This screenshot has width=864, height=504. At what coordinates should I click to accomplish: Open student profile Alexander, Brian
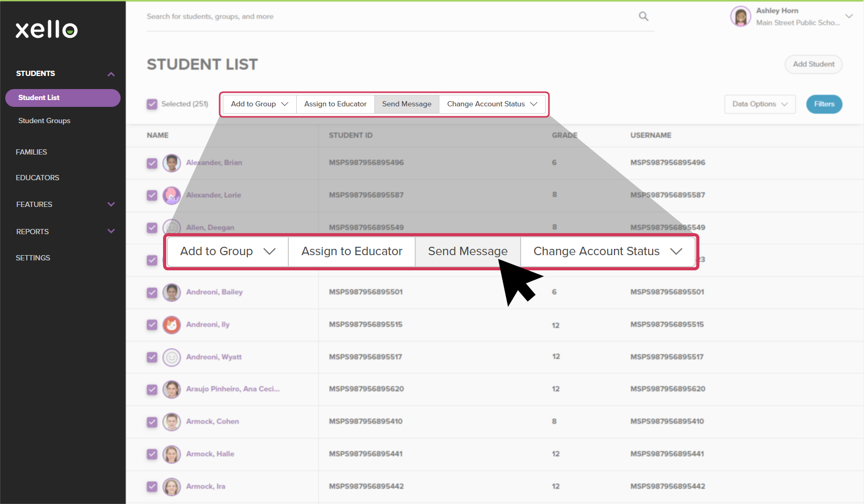pos(214,163)
